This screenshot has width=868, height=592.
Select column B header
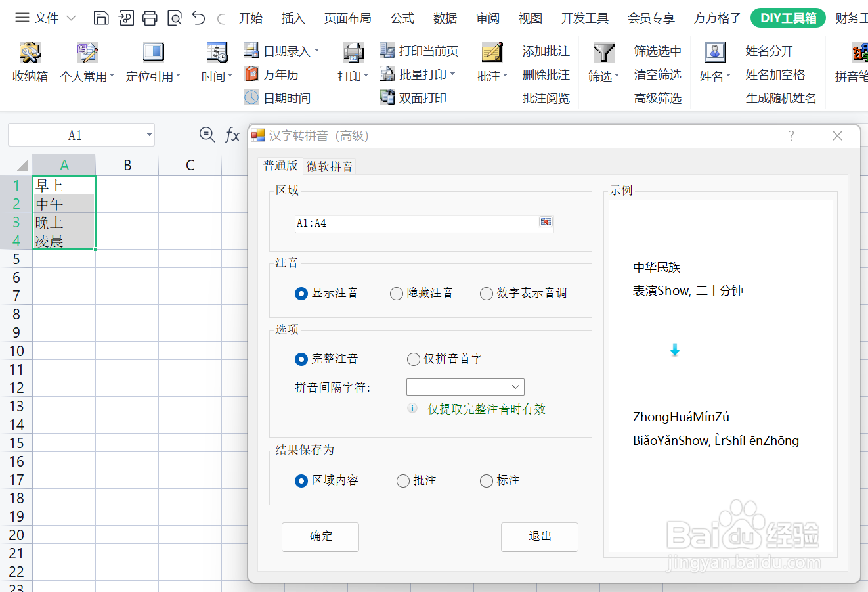(127, 165)
